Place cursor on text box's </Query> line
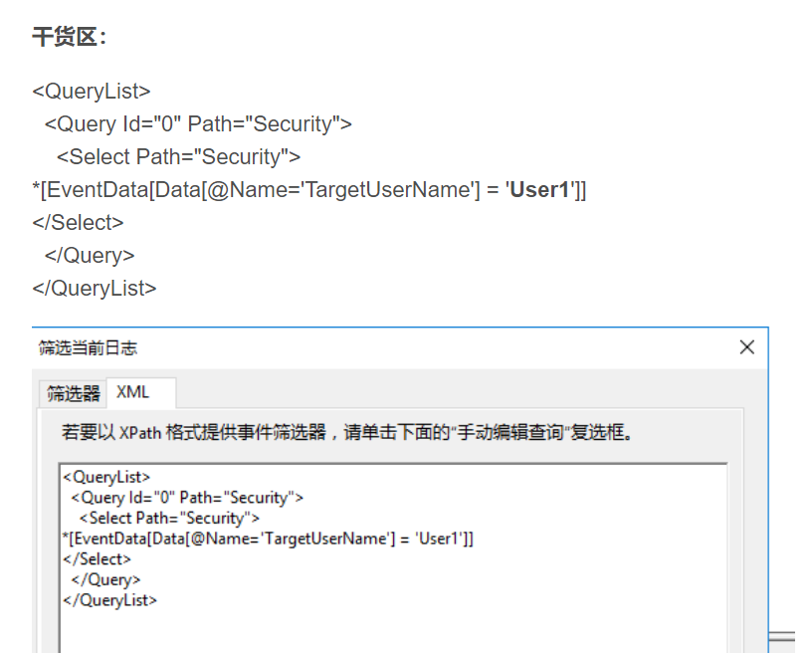Viewport: 812px width, 653px height. pos(105,580)
